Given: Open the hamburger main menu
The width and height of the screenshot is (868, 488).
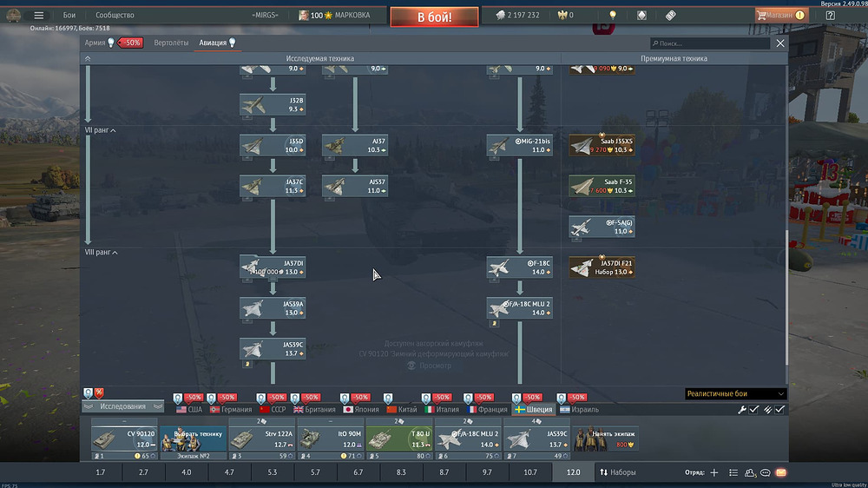Looking at the screenshot, I should [38, 15].
